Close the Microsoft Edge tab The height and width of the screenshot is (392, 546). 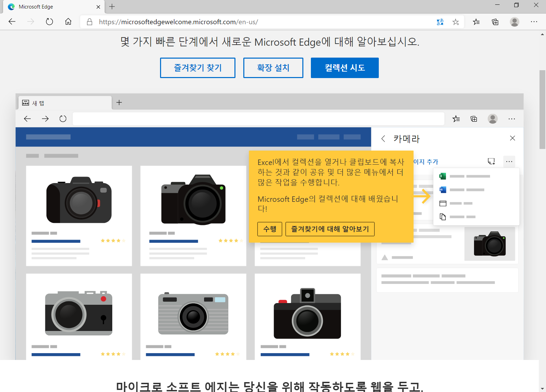[98, 7]
